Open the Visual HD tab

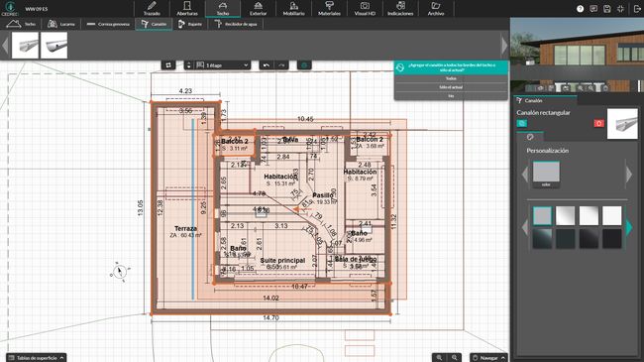coord(365,9)
